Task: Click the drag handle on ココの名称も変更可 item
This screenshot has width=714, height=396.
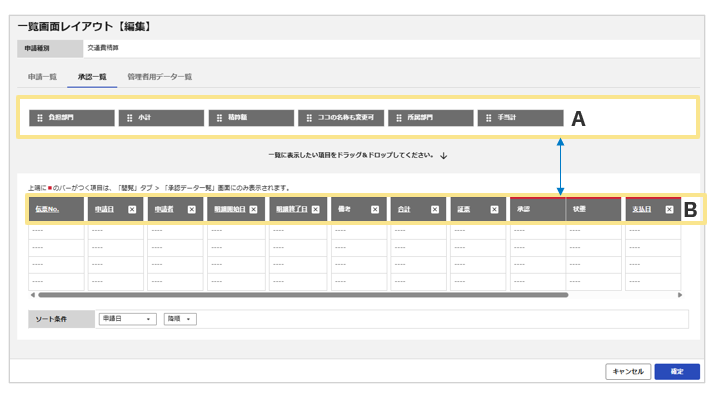Action: (309, 118)
